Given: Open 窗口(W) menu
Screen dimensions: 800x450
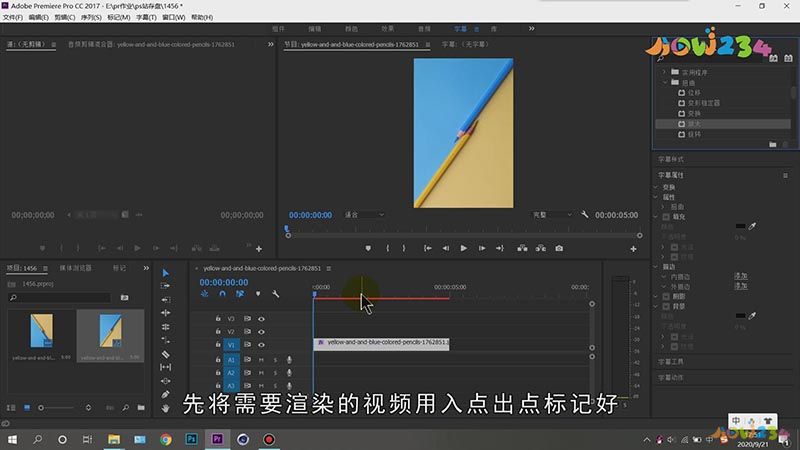Looking at the screenshot, I should [x=173, y=17].
